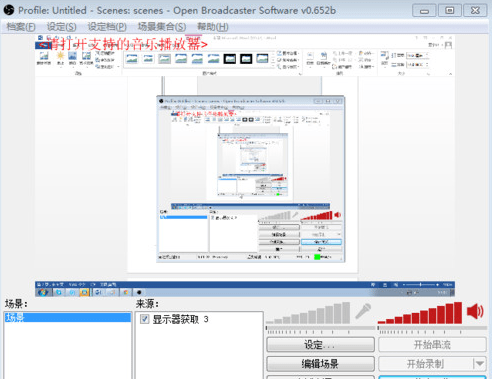Click the first picture style thumbnail in ribbon
The height and width of the screenshot is (379, 492).
[132, 59]
